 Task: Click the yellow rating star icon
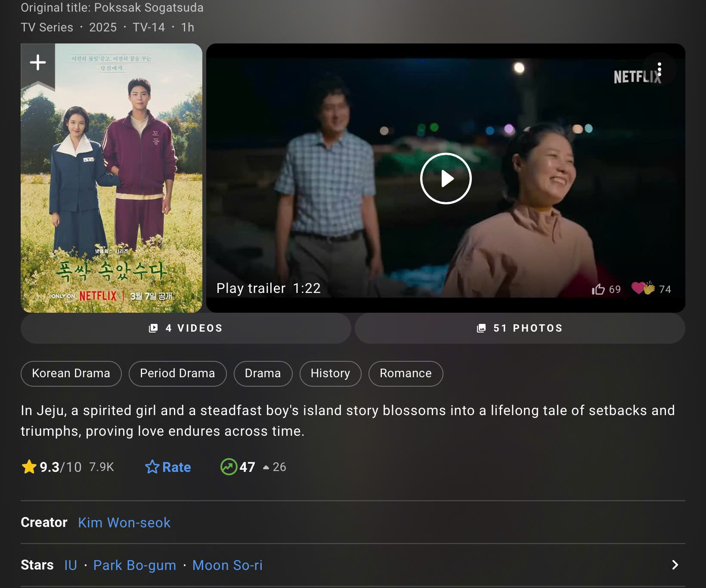click(x=29, y=467)
